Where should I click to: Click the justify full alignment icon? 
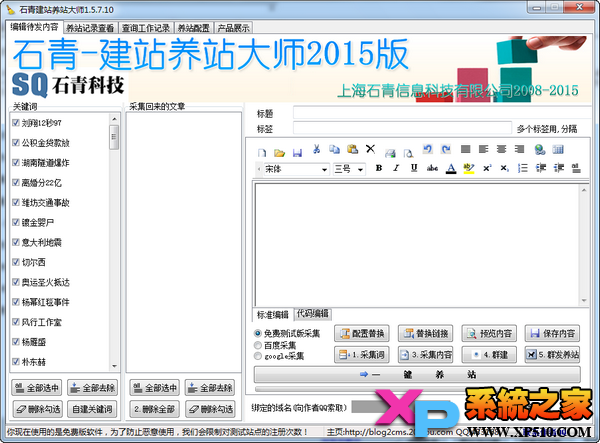pyautogui.click(x=465, y=149)
